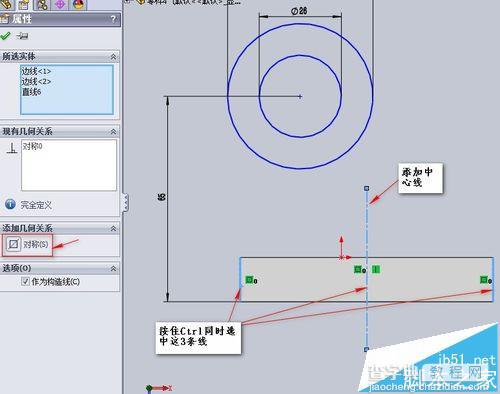This screenshot has height=394, width=500.
Task: Click the red sketch origin marker
Action: (x=341, y=257)
